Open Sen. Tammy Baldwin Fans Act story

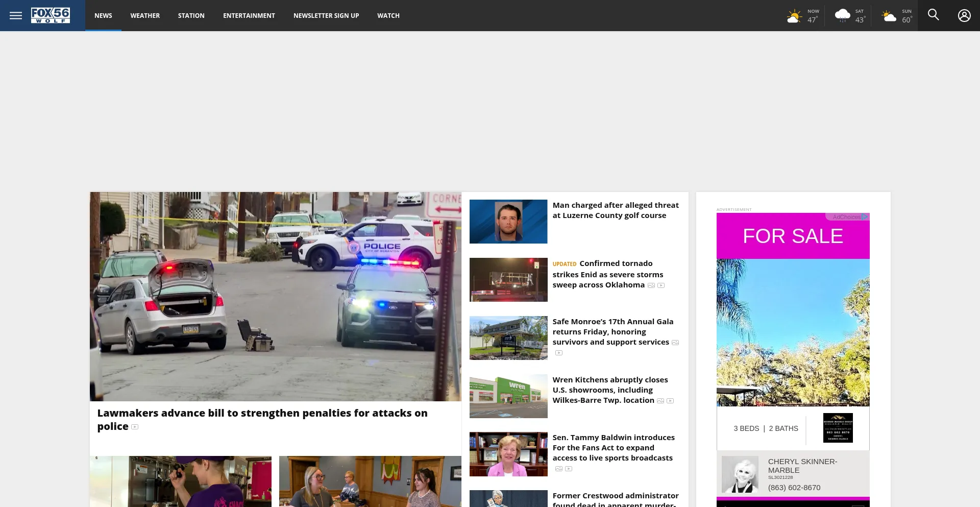tap(614, 448)
